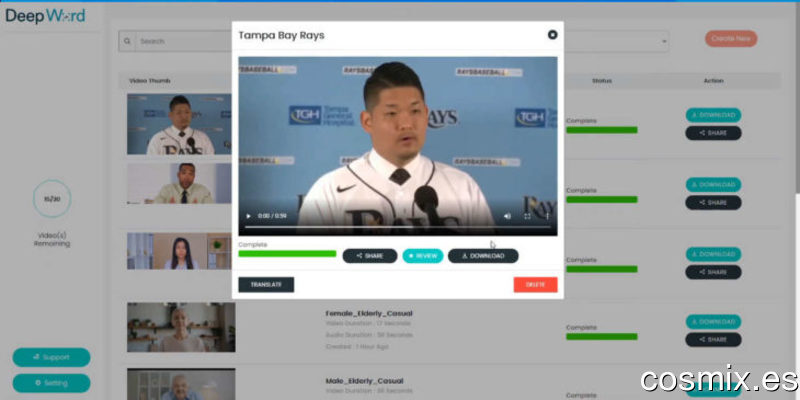Click the Download button in the dialog
This screenshot has width=800, height=400.
(483, 256)
